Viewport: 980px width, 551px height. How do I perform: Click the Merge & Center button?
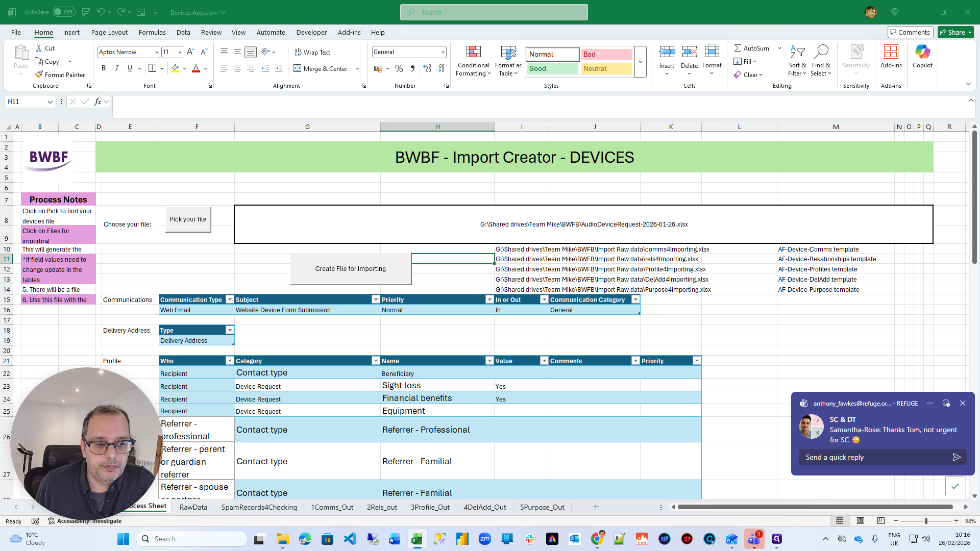pos(321,68)
